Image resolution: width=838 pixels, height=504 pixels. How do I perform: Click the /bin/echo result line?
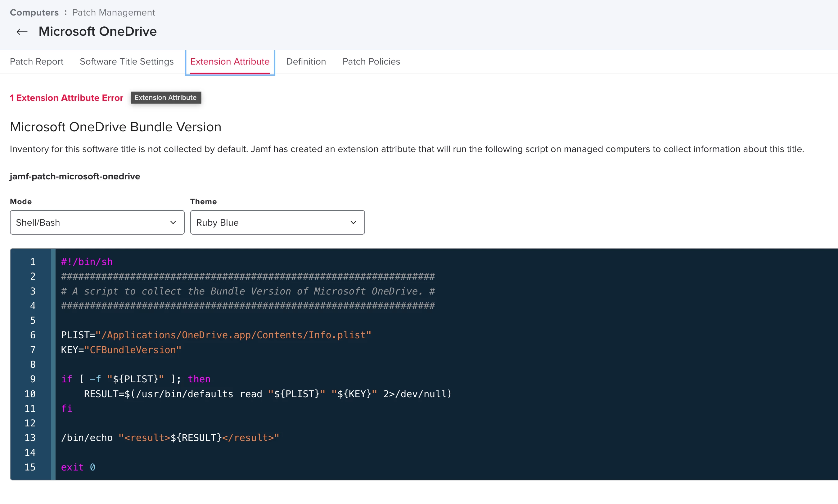tap(170, 438)
